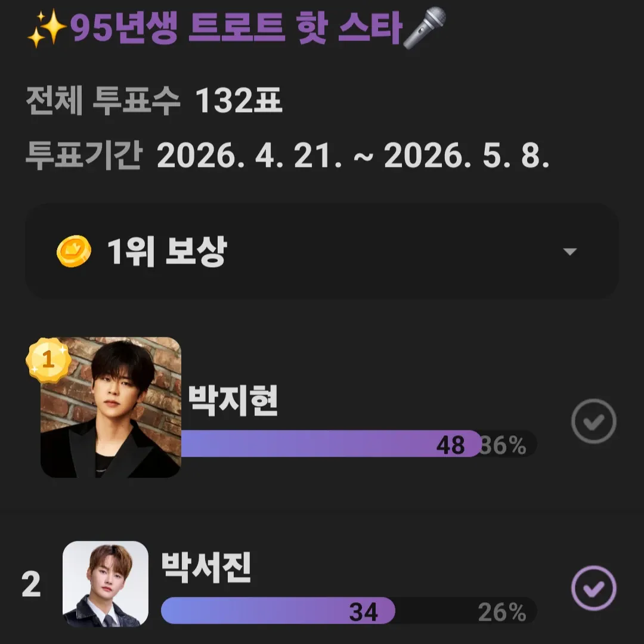This screenshot has width=644, height=644.
Task: Click the microphone icon beside the title
Action: [x=425, y=27]
